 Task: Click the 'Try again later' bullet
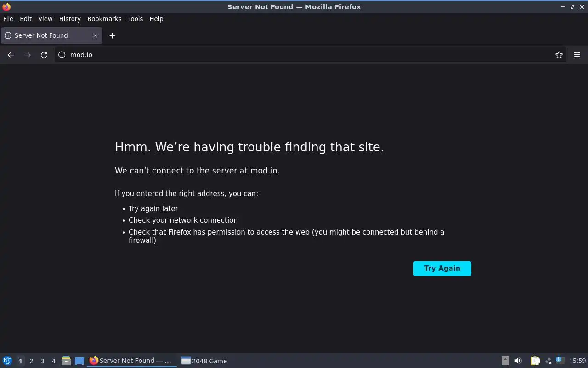pos(153,208)
